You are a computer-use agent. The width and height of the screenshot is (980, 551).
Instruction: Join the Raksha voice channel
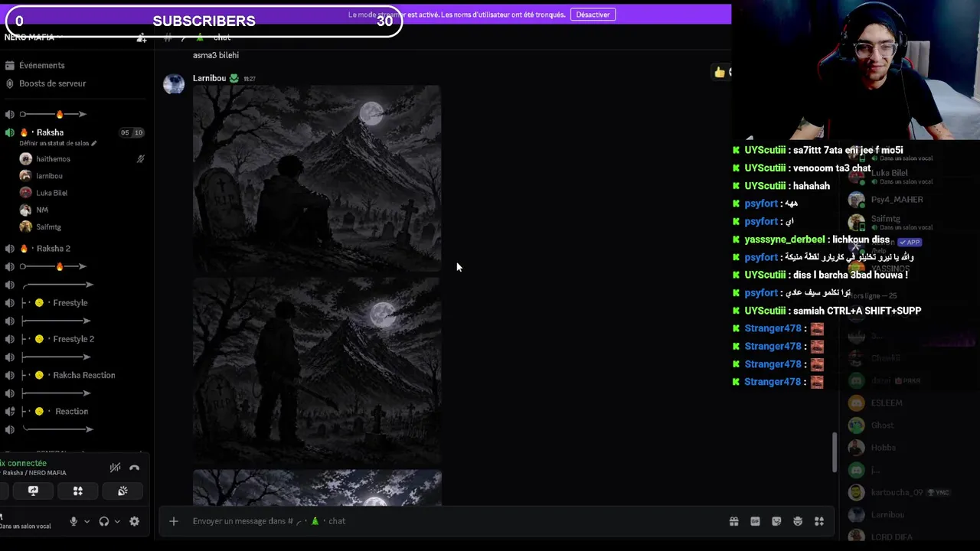point(50,132)
